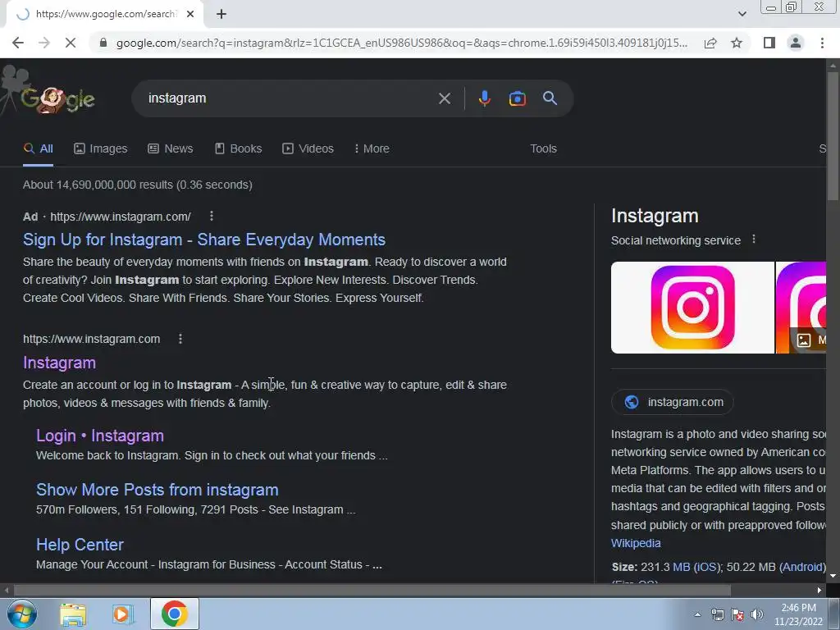
Task: View the Instagram logo thumbnail image
Action: [x=692, y=308]
